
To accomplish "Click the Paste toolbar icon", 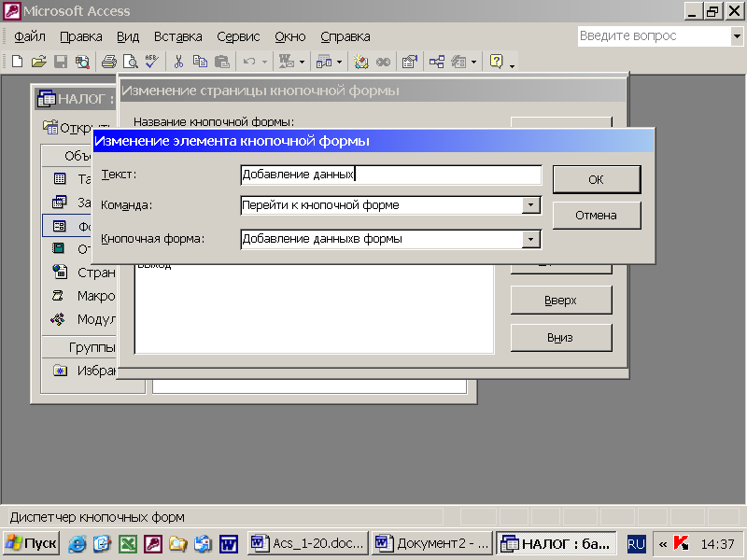I will pyautogui.click(x=222, y=62).
